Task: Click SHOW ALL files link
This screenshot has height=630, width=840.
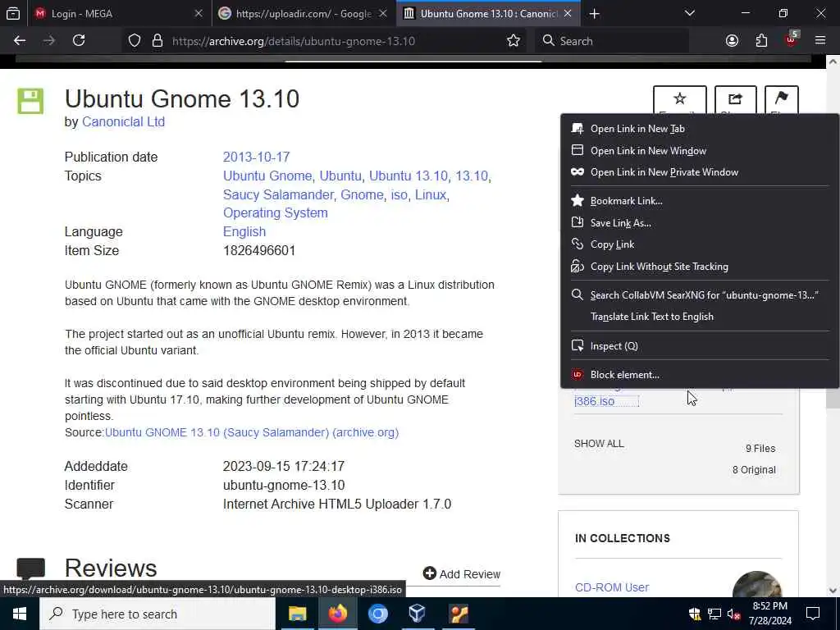Action: click(x=599, y=444)
